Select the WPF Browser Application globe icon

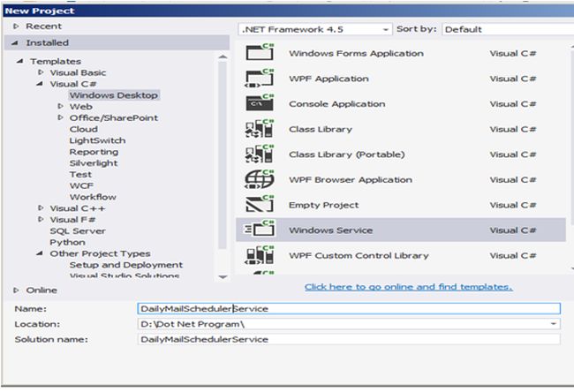coord(260,179)
